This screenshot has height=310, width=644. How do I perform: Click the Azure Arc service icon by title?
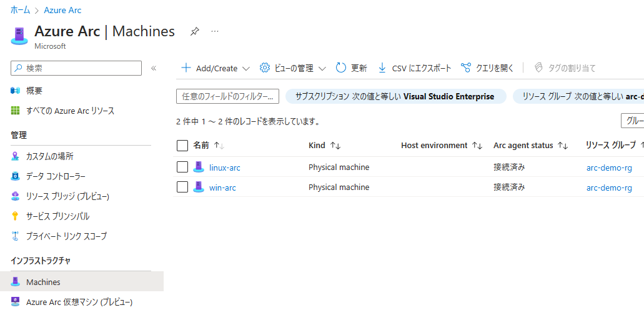click(x=19, y=36)
